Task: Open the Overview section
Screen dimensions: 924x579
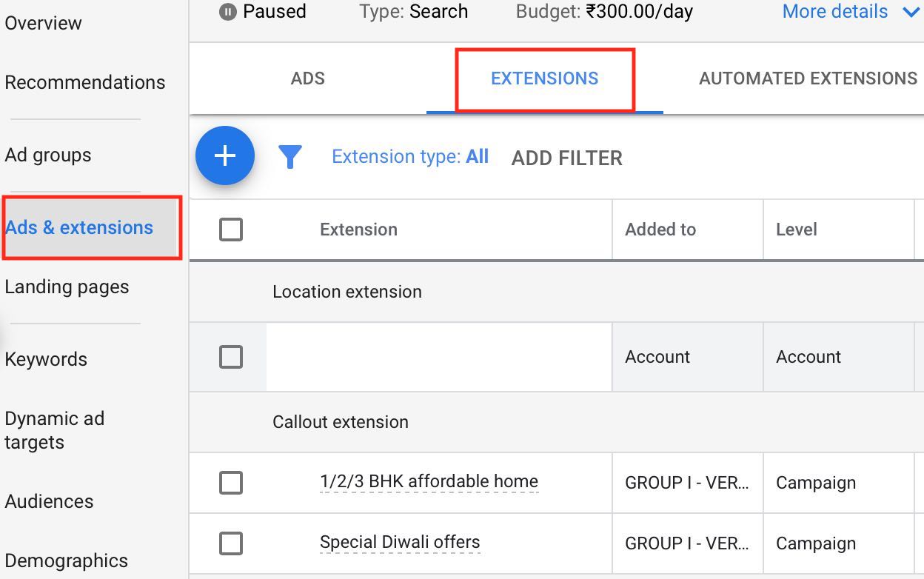Action: (x=43, y=23)
